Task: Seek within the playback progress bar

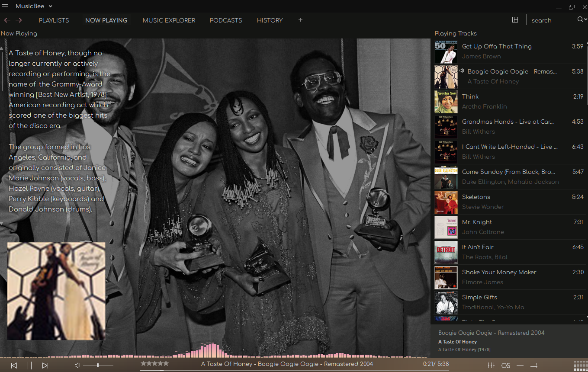Action: tap(294, 370)
